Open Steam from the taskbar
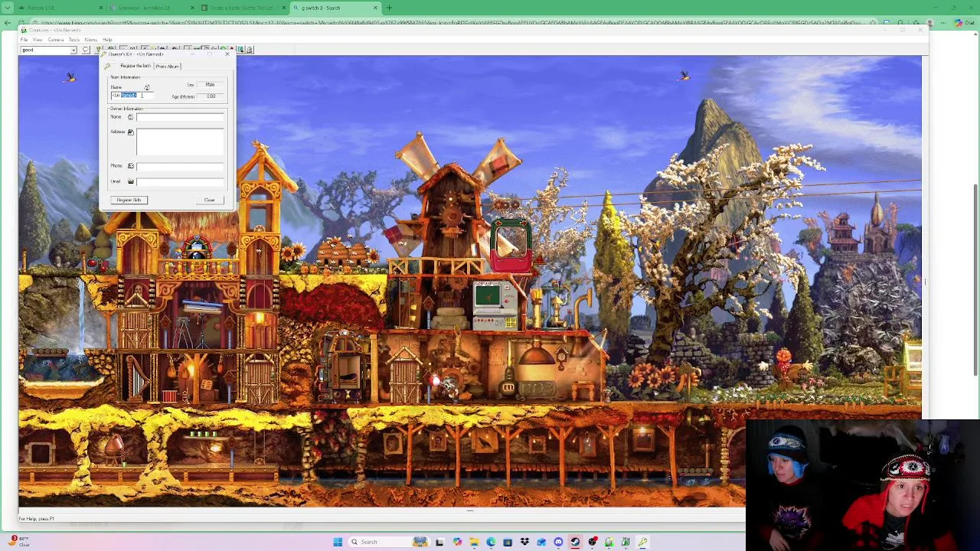The width and height of the screenshot is (980, 551). click(575, 542)
